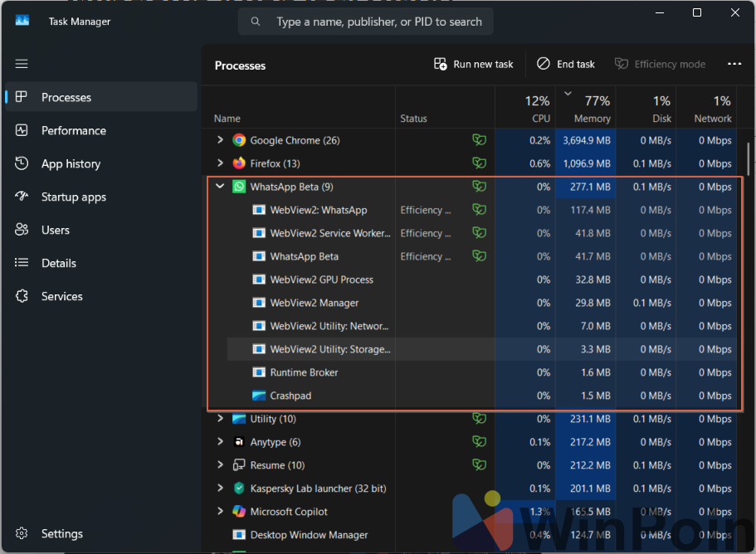Click the Google Chrome process icon

point(239,140)
